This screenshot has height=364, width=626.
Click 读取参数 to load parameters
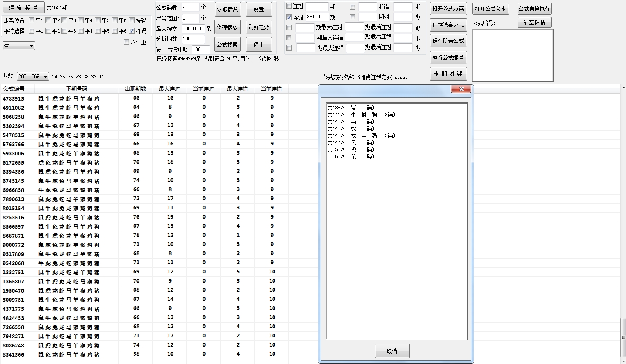[x=227, y=9]
